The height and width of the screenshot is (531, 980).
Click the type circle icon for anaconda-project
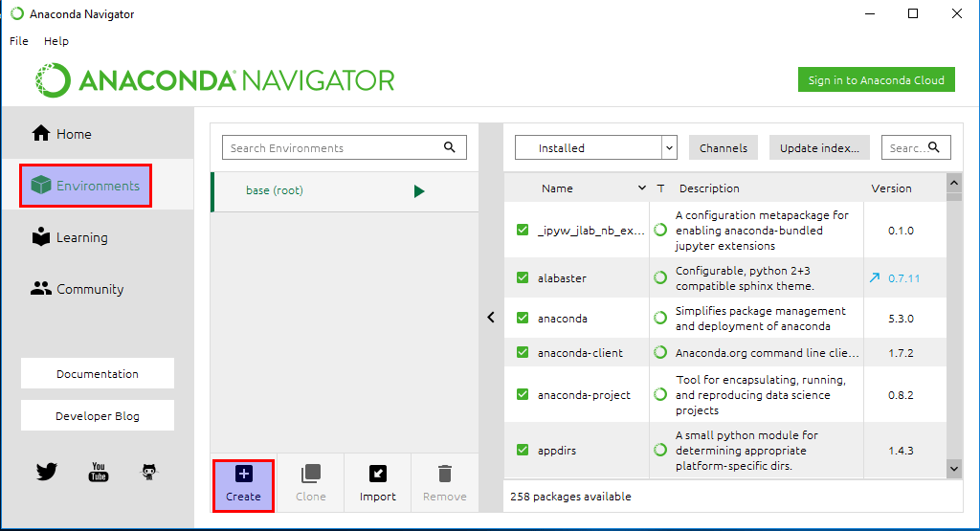(x=660, y=394)
